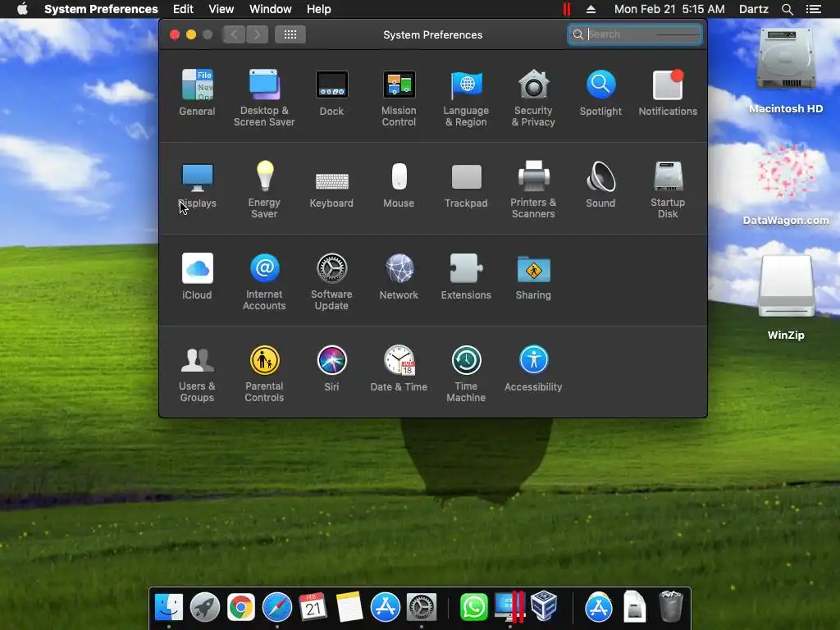Image resolution: width=840 pixels, height=630 pixels.
Task: Open the Window menu
Action: coord(271,9)
